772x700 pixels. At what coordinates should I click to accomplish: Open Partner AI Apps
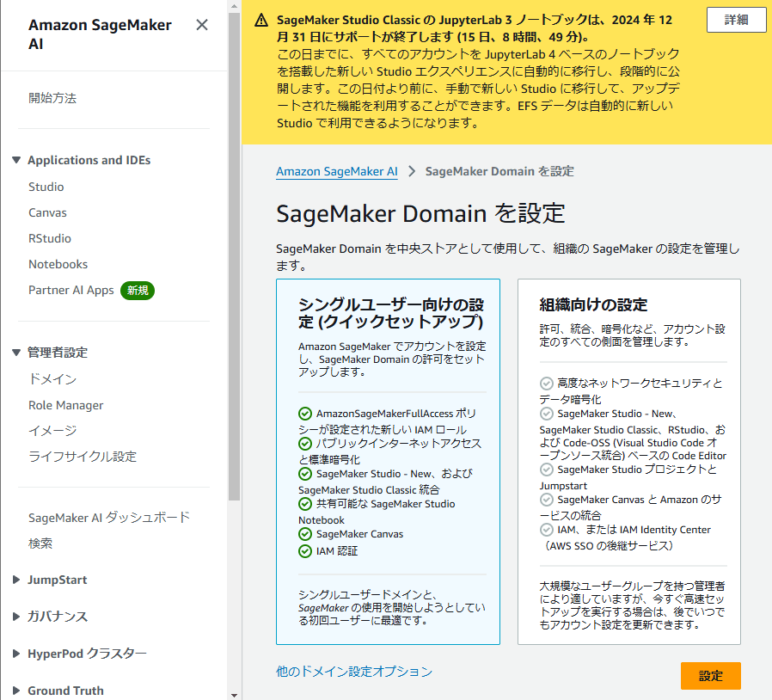(70, 290)
